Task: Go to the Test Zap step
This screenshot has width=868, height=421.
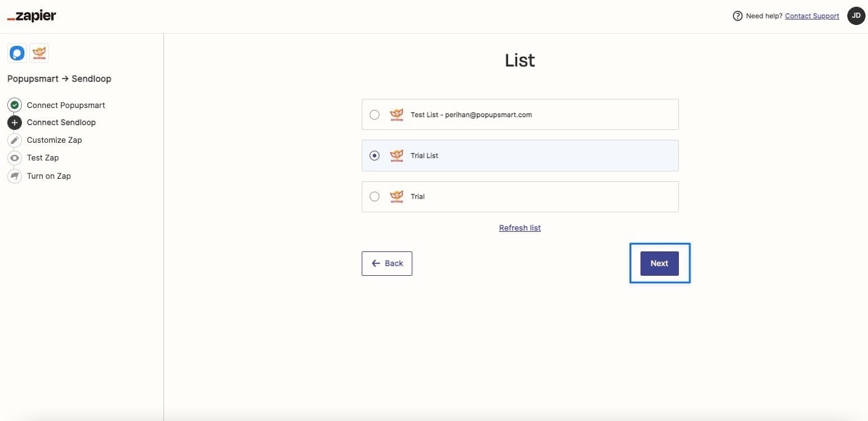Action: tap(43, 157)
